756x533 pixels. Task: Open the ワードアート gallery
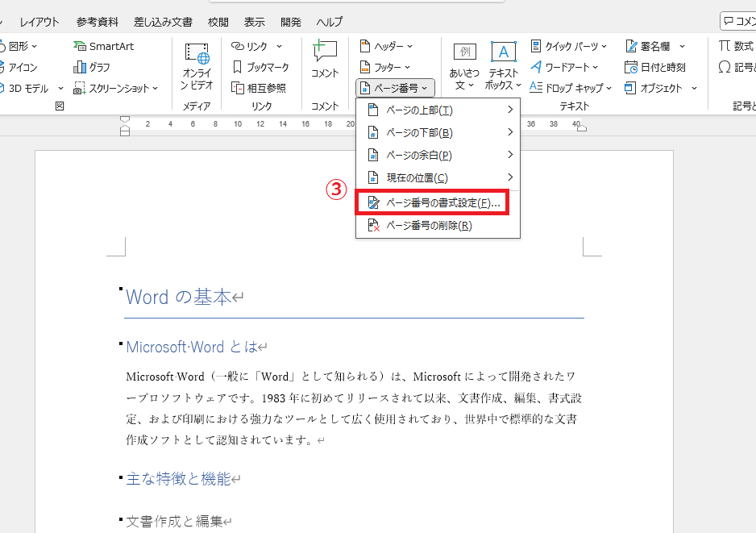click(x=563, y=67)
